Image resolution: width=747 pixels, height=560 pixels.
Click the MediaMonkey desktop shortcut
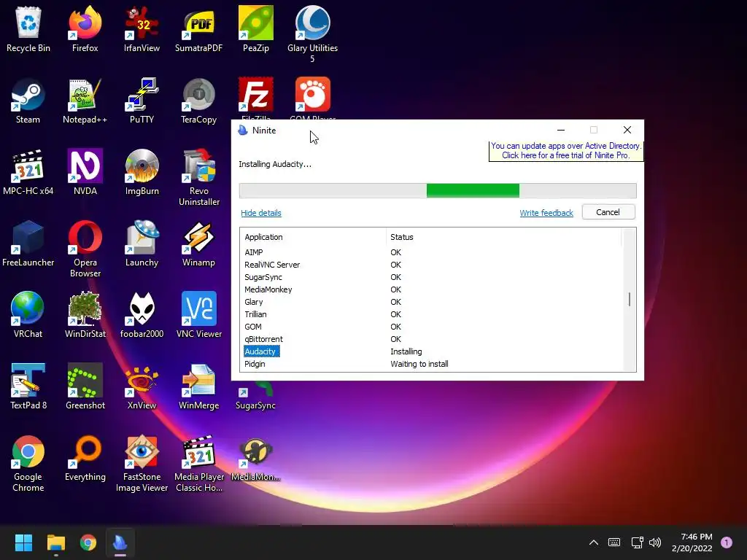click(x=256, y=458)
